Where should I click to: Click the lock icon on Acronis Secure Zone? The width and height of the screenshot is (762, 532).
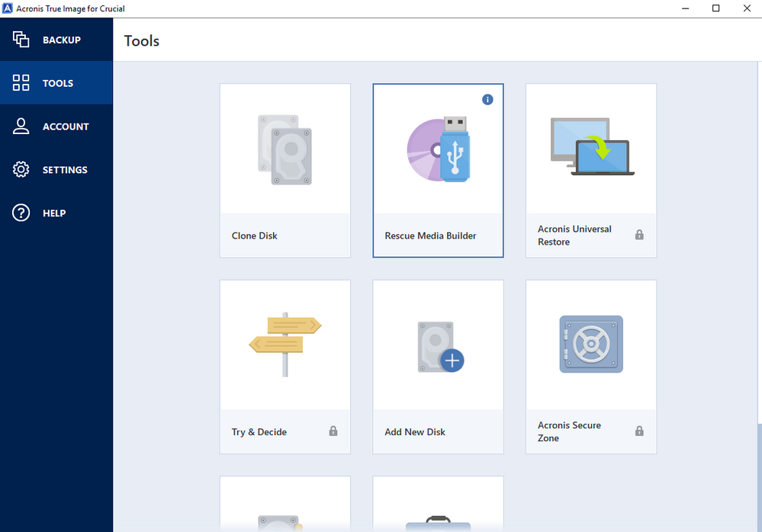point(639,431)
